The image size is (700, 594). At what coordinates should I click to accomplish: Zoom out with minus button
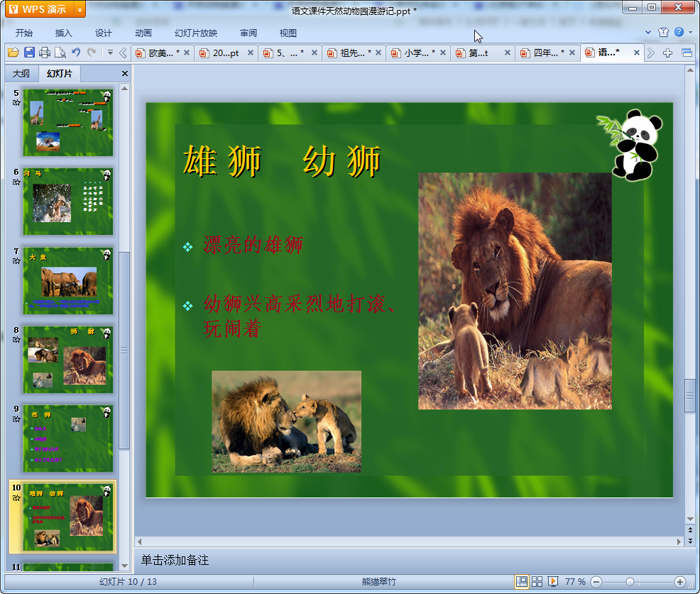(596, 581)
